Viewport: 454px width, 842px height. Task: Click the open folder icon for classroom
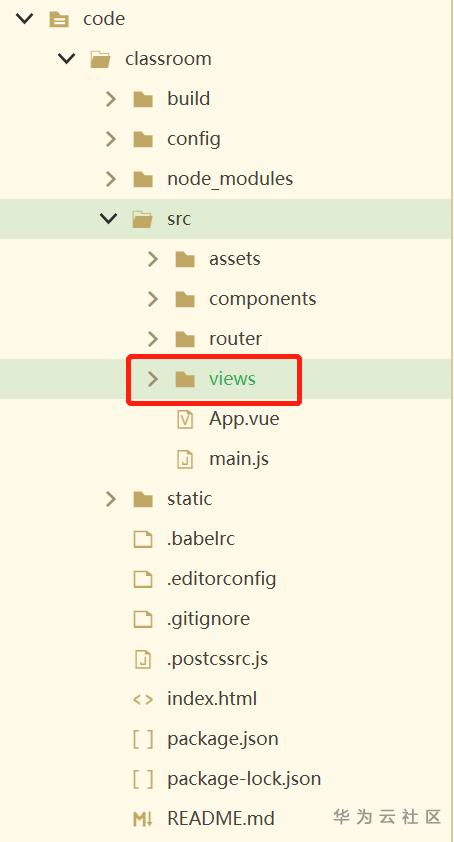point(100,59)
